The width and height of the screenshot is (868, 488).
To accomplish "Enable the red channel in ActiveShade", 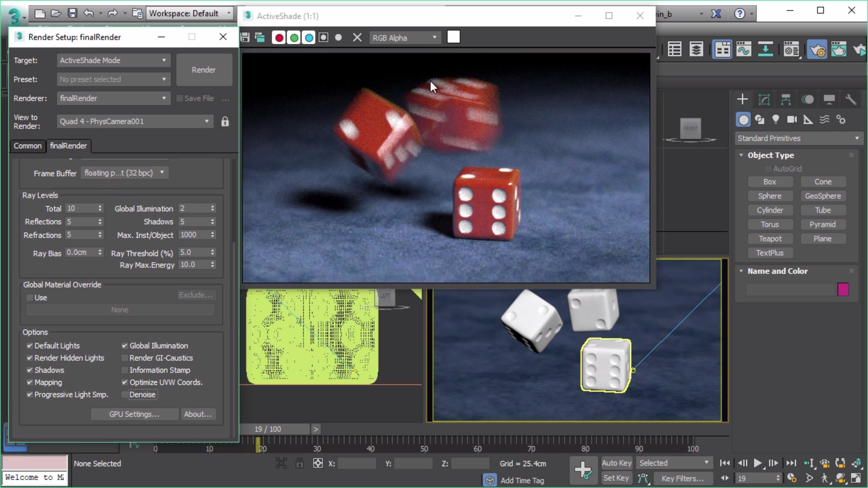I will (279, 38).
